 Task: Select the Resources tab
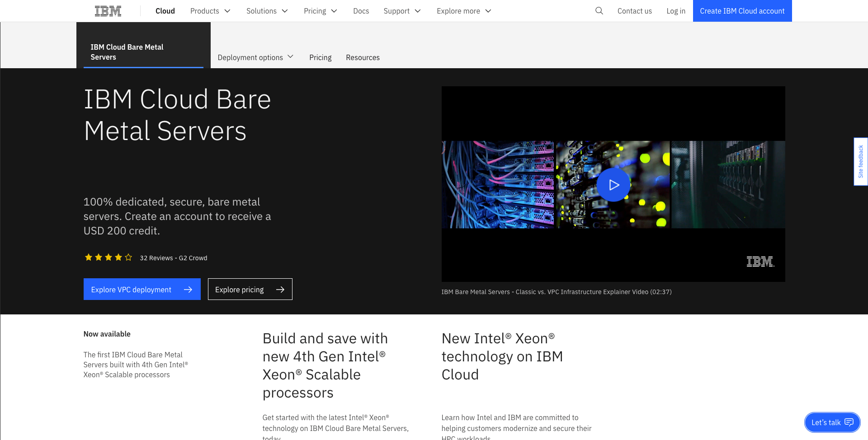pyautogui.click(x=363, y=57)
